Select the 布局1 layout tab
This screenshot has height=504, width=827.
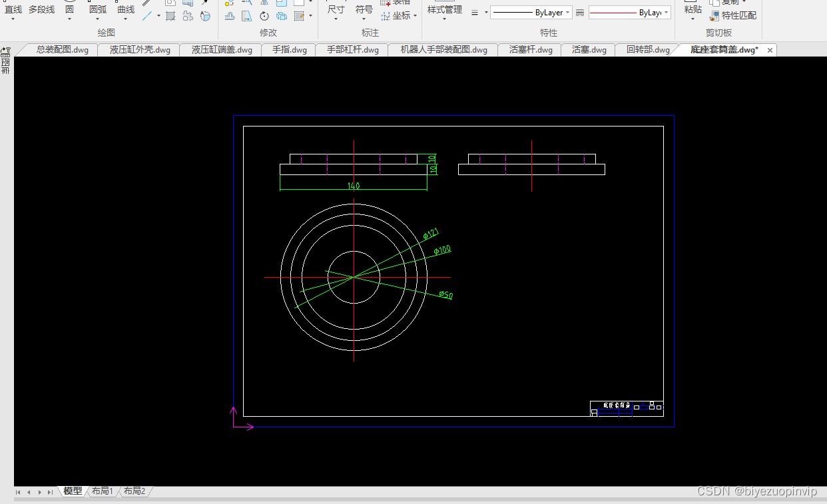102,491
